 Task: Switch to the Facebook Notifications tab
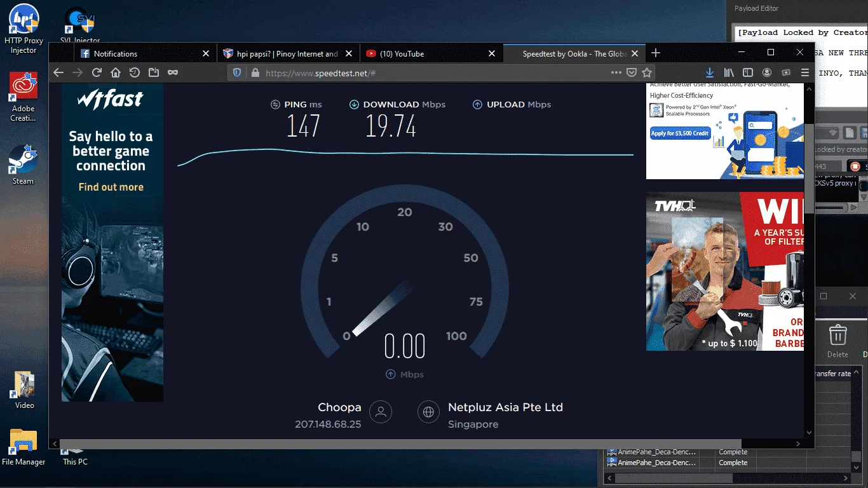pos(146,54)
